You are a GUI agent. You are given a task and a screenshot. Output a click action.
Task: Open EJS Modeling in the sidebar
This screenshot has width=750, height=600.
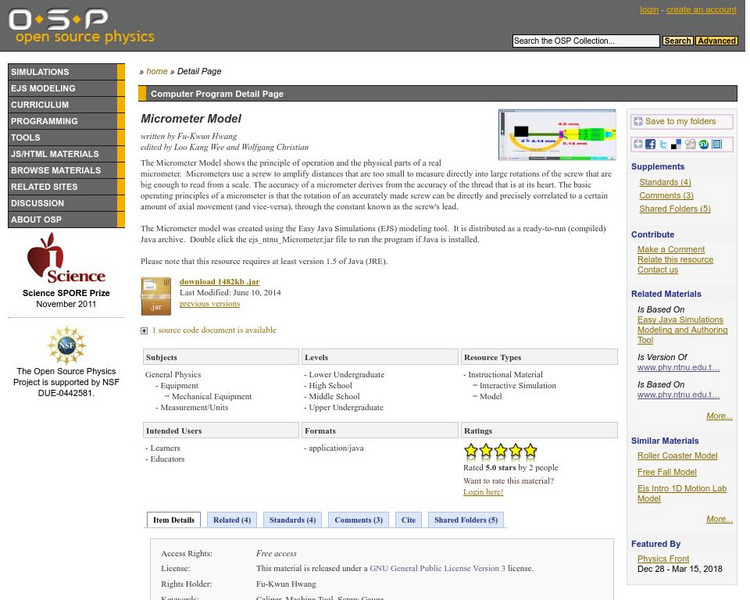coord(66,88)
